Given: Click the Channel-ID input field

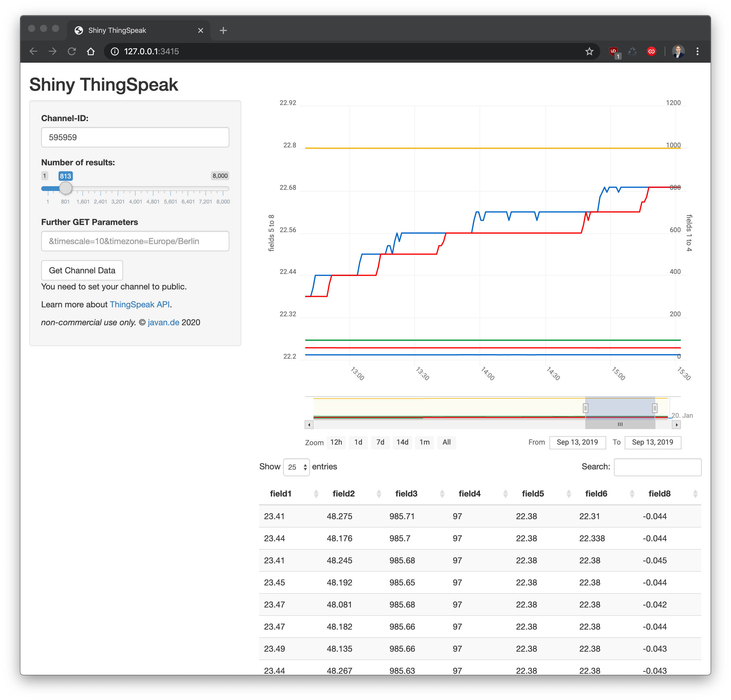Looking at the screenshot, I should 135,137.
